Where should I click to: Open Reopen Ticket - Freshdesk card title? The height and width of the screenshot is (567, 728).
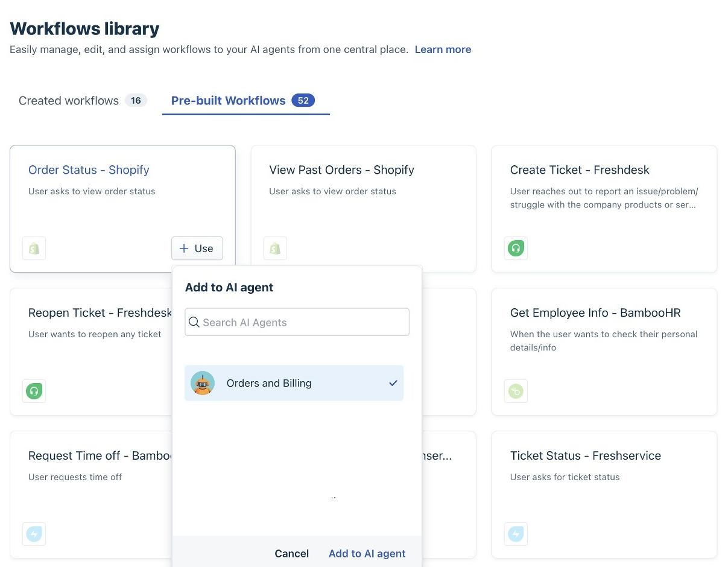pyautogui.click(x=100, y=313)
